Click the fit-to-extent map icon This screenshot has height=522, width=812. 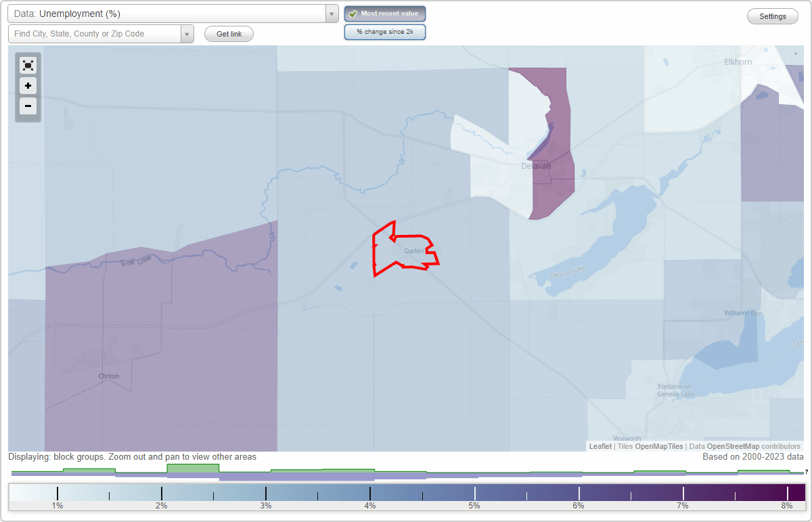[28, 65]
